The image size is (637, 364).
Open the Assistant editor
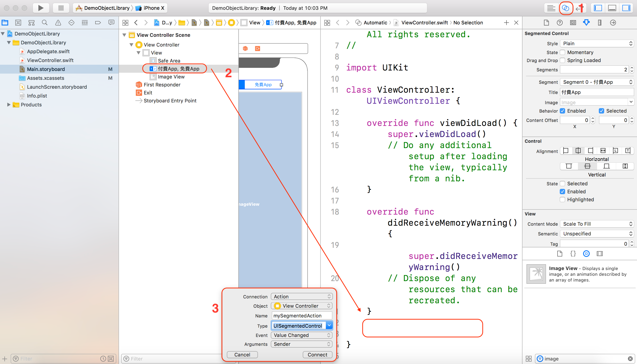[566, 8]
